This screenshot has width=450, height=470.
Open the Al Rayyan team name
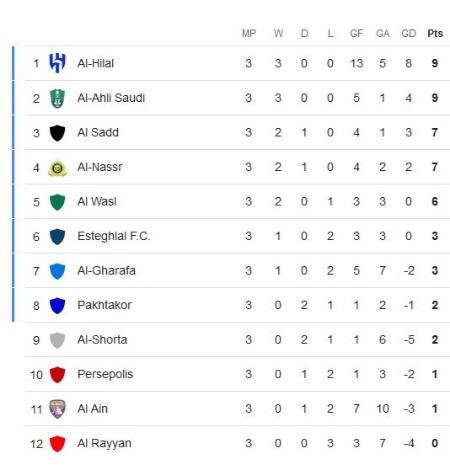click(104, 444)
